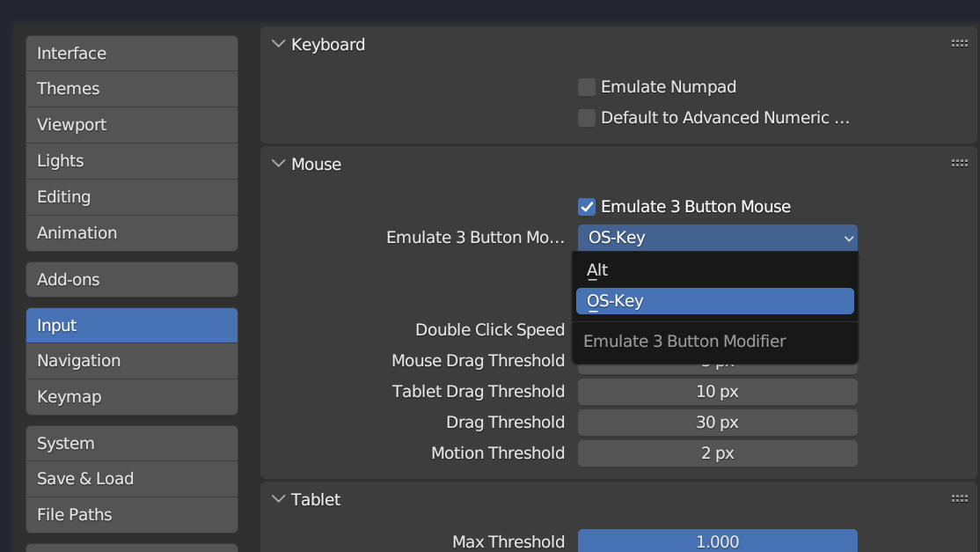980x552 pixels.
Task: Collapse the Keyboard panel
Action: tap(279, 44)
